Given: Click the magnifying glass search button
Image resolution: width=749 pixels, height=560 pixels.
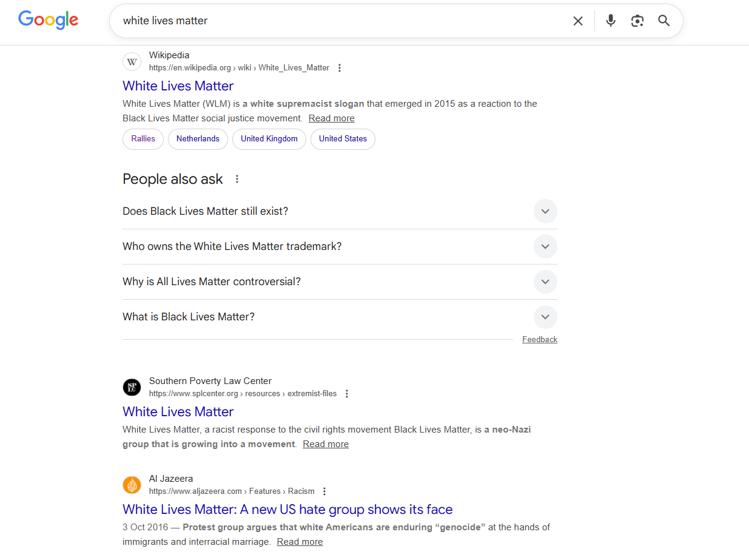Looking at the screenshot, I should pyautogui.click(x=664, y=21).
